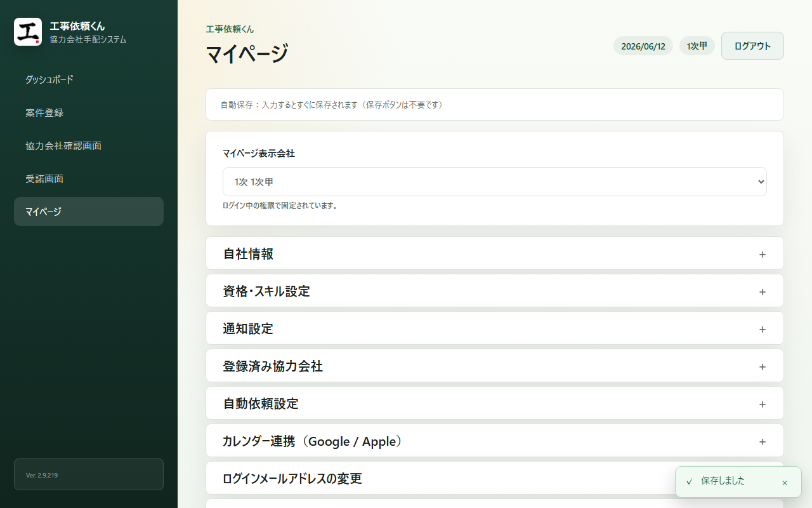Click the 協力会社手配システム subtitle text
The height and width of the screenshot is (508, 812).
(x=88, y=39)
